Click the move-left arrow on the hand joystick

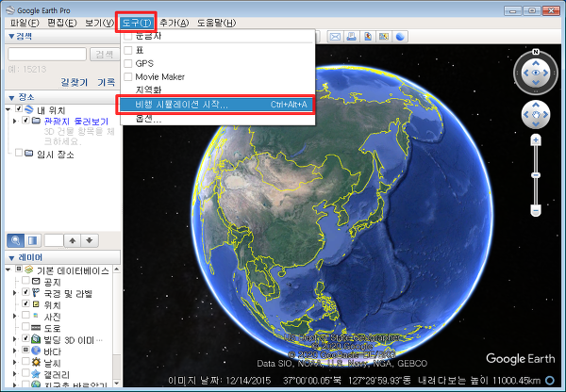pos(526,115)
